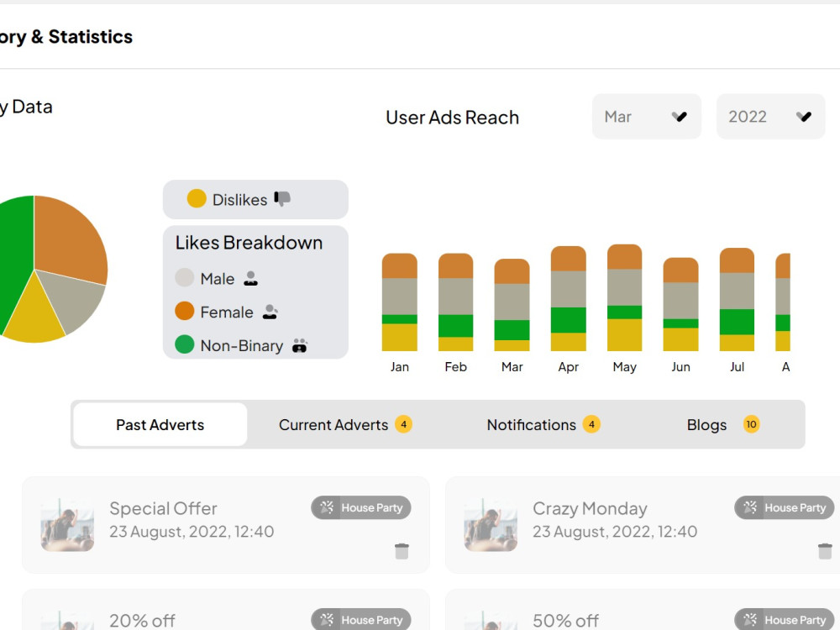Click the Female person icon
Screen dimensions: 840x630
pyautogui.click(x=270, y=312)
